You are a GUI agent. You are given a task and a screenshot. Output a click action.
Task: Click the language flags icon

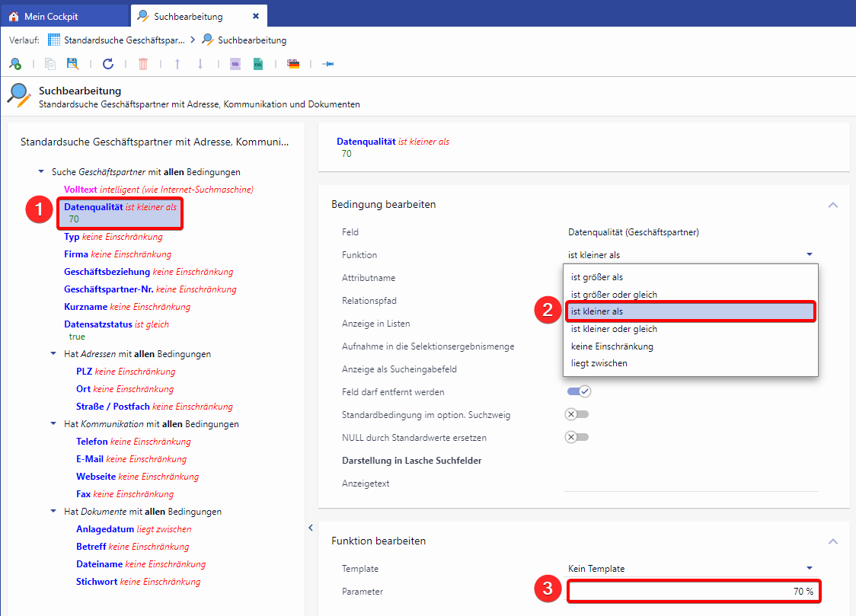coord(293,64)
